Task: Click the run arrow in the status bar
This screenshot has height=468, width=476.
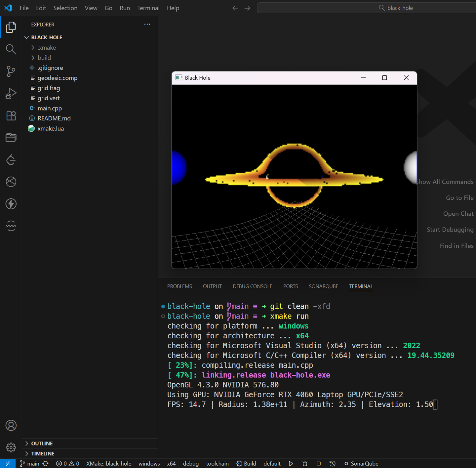Action: point(291,463)
